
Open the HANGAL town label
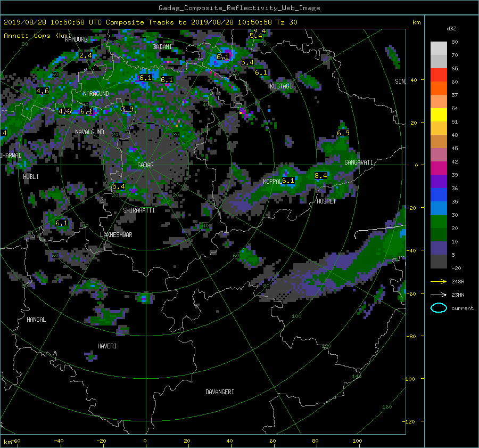tap(36, 320)
